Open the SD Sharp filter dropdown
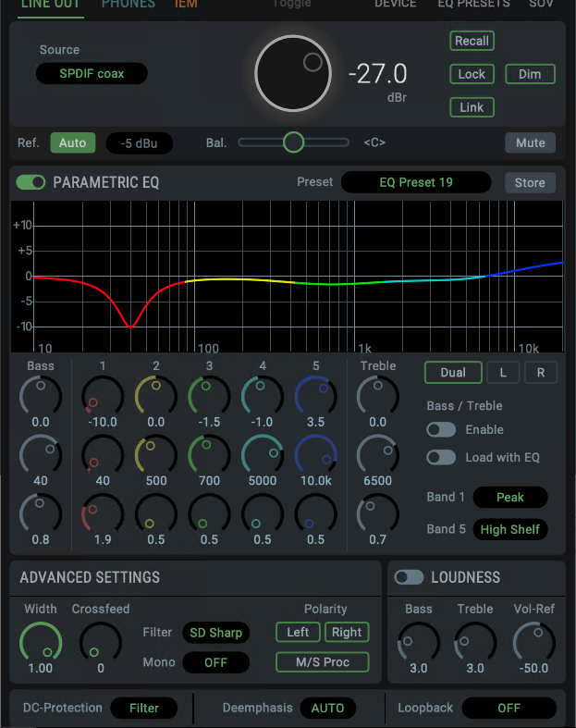This screenshot has width=576, height=728. click(215, 633)
